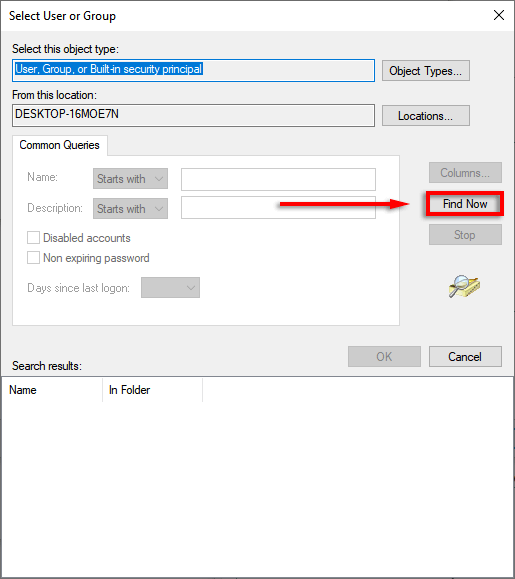
Task: Click the Find Now button
Action: click(x=464, y=203)
